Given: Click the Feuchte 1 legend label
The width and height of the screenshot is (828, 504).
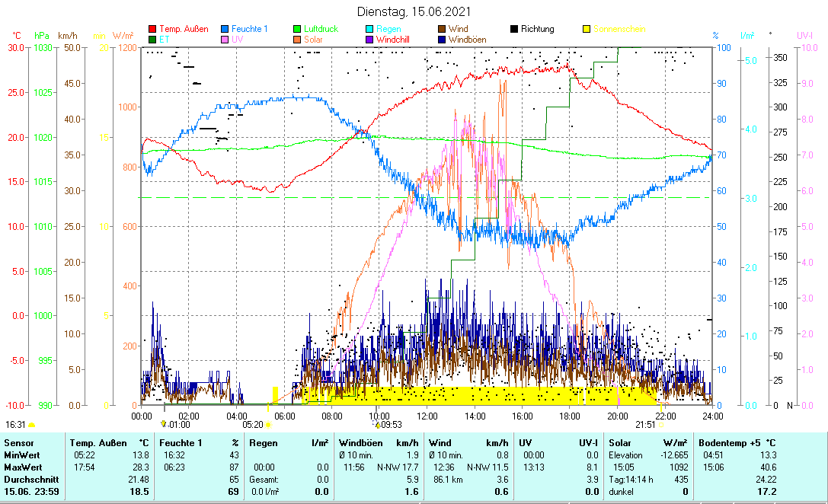Looking at the screenshot, I should tap(249, 29).
